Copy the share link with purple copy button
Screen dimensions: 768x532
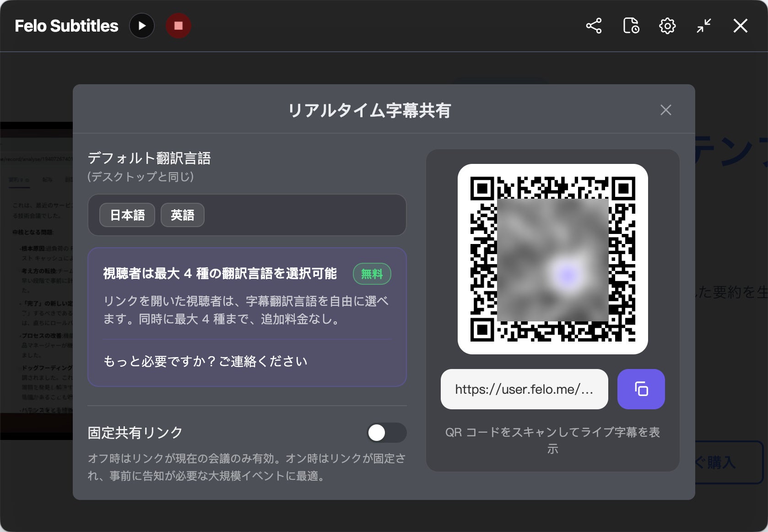[641, 389]
